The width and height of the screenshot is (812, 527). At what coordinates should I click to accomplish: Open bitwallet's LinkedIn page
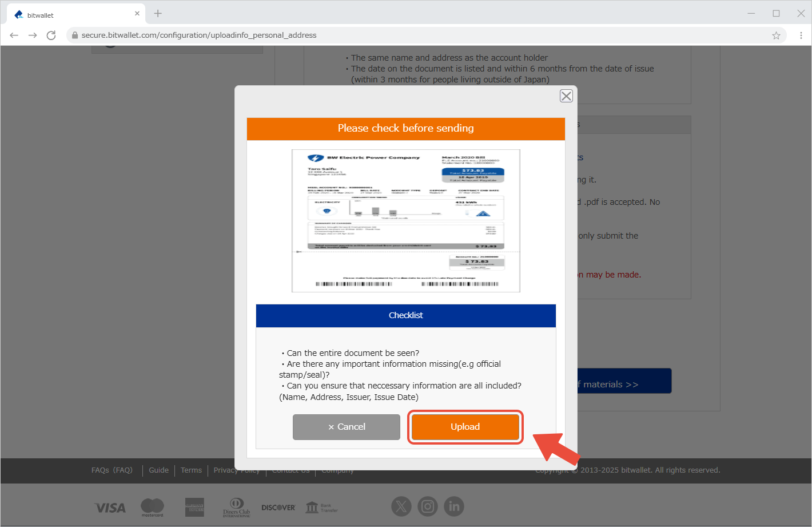tap(454, 506)
